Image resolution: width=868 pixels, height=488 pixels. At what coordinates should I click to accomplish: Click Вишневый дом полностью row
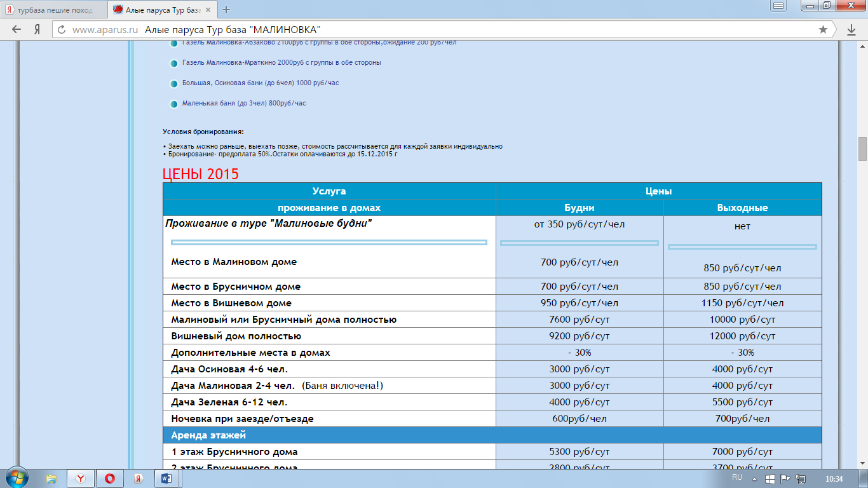click(329, 336)
